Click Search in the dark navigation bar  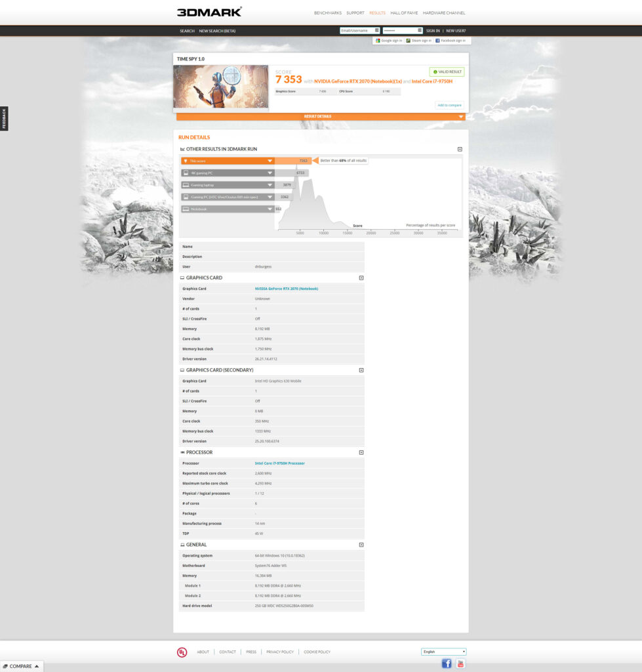187,31
